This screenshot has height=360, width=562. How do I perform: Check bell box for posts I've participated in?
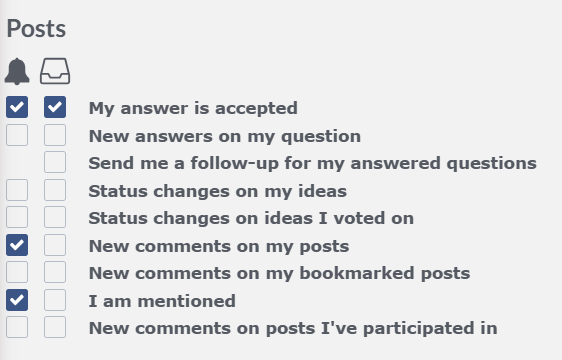[17, 327]
